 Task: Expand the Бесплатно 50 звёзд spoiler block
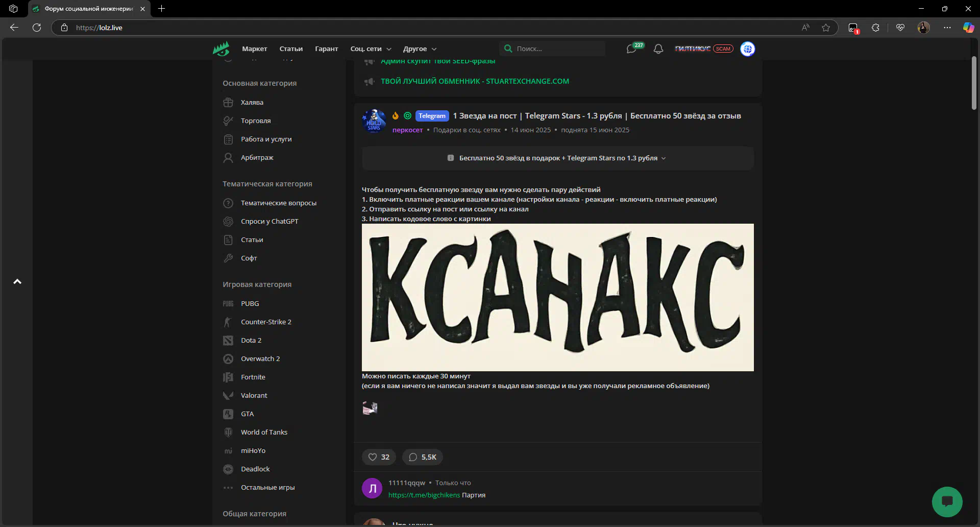tap(558, 158)
